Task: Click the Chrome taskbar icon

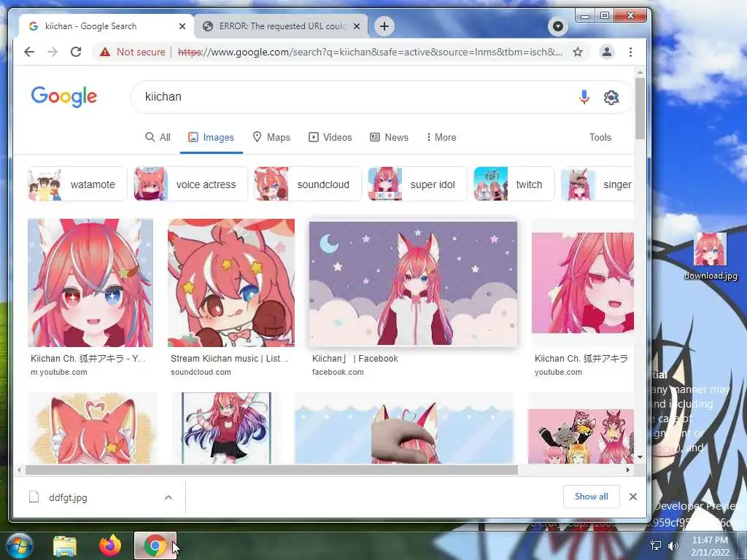Action: 155,545
